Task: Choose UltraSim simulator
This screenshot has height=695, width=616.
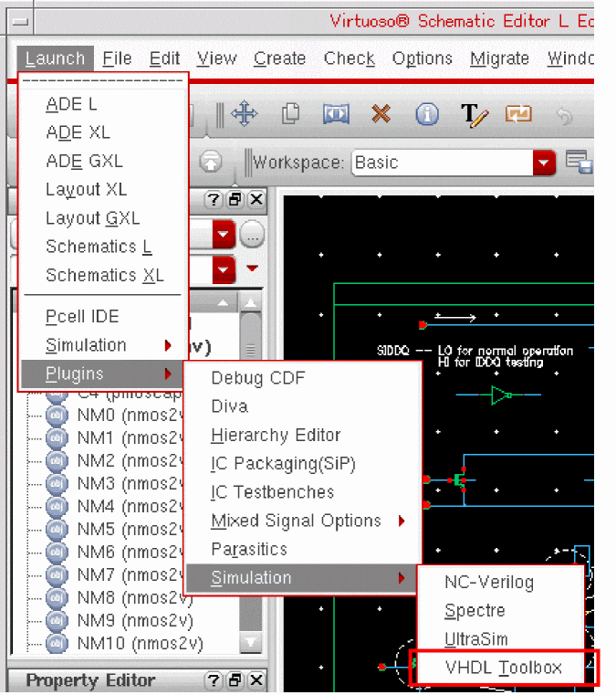Action: 500,639
